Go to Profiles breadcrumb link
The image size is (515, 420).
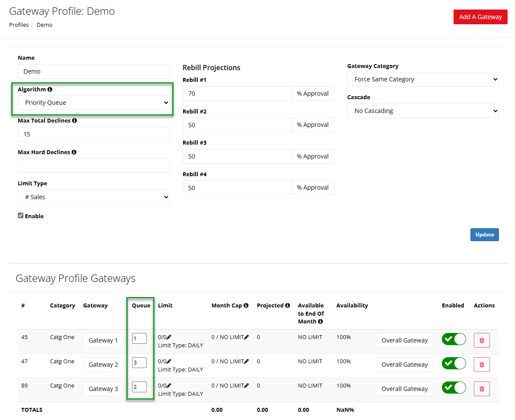coord(19,25)
